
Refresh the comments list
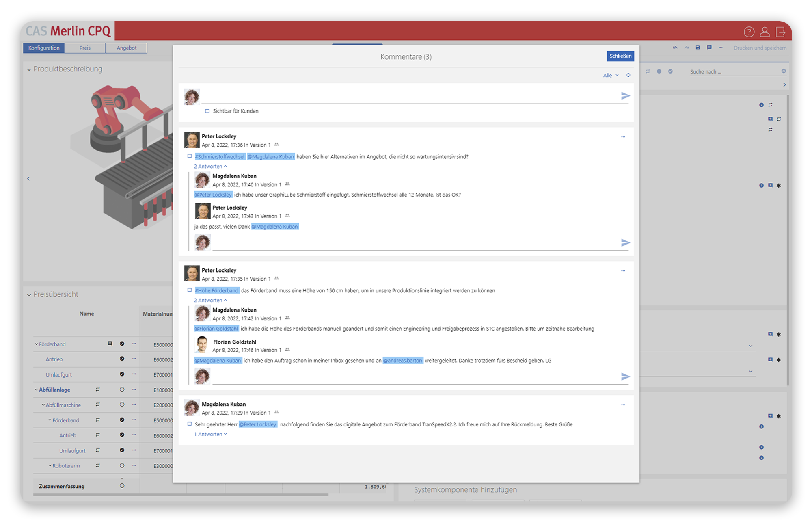pos(628,75)
